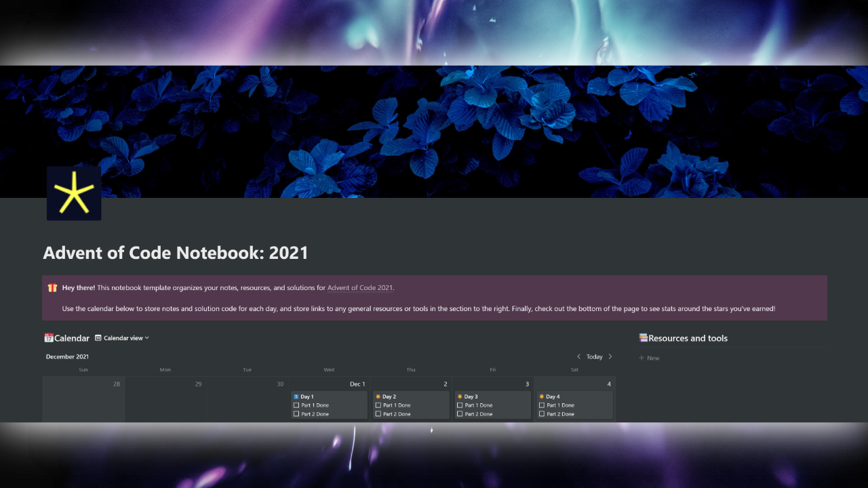Click the yellow asterisk page icon

coord(73,192)
